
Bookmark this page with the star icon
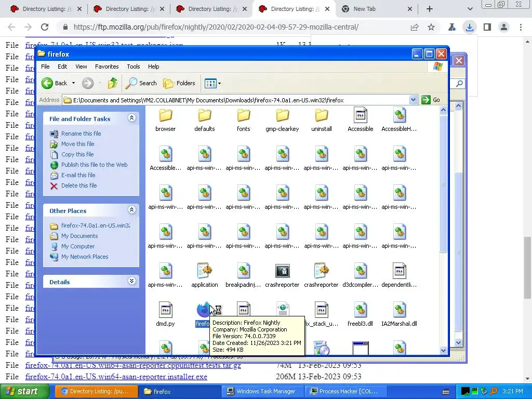point(431,27)
